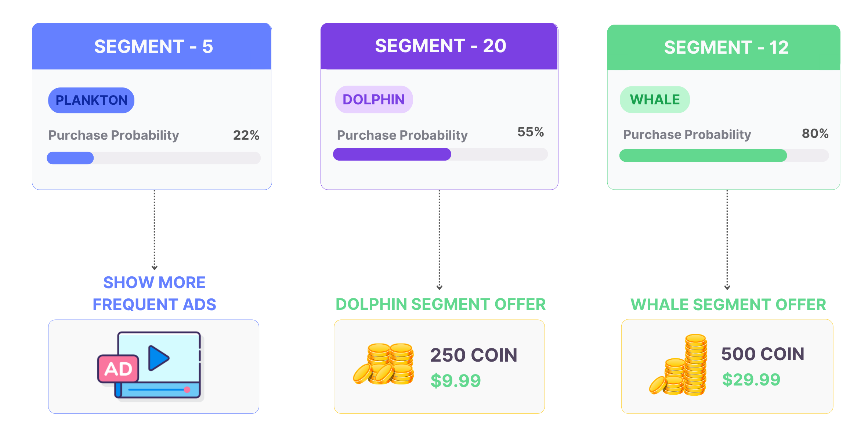Click the AD video player icon
868x441 pixels.
151,366
